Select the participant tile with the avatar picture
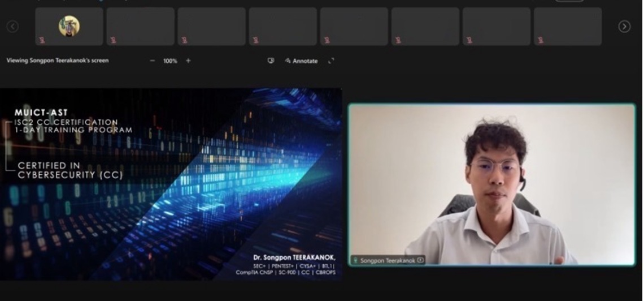Image resolution: width=644 pixels, height=301 pixels. click(69, 26)
